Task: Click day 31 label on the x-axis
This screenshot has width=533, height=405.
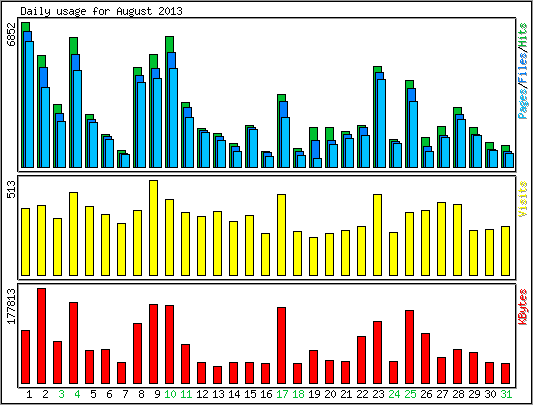Action: click(x=506, y=394)
